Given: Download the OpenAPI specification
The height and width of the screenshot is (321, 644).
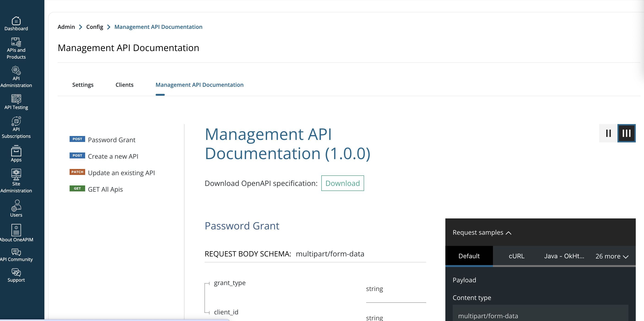Looking at the screenshot, I should (343, 183).
